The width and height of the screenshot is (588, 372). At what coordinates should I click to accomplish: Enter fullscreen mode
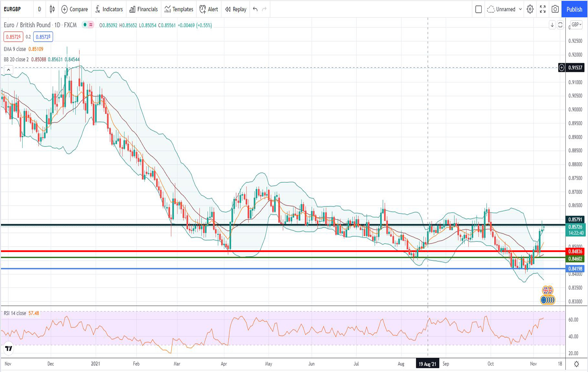tap(543, 9)
